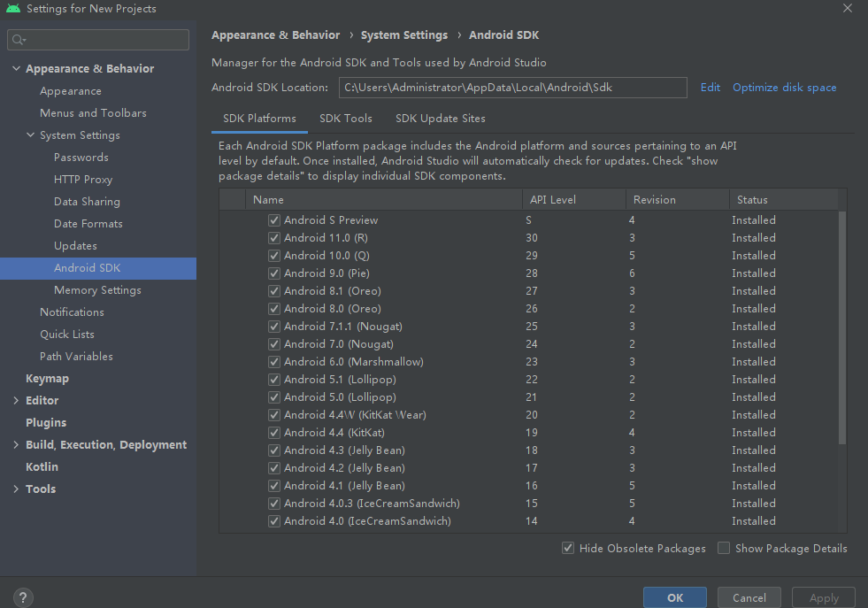Collapse the Appearance & Behavior section
868x608 pixels.
pyautogui.click(x=16, y=68)
